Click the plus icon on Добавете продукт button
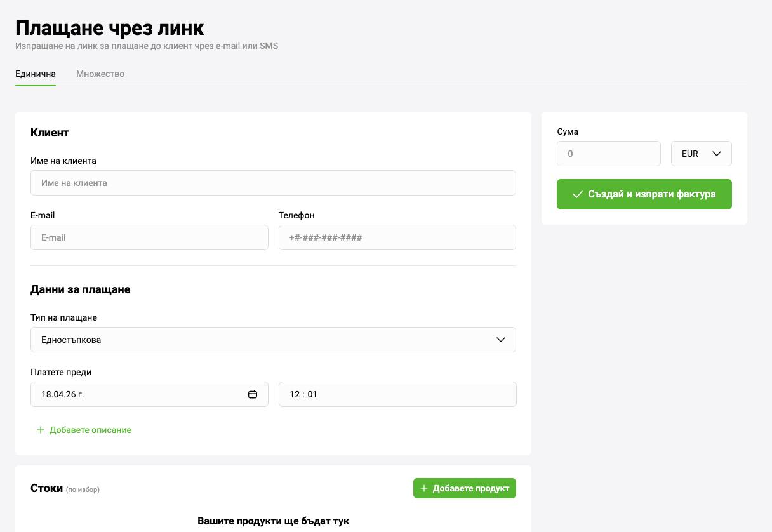The width and height of the screenshot is (772, 532). pos(424,489)
